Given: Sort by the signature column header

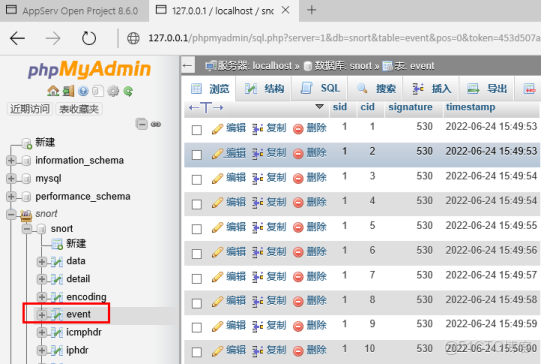Looking at the screenshot, I should (410, 107).
